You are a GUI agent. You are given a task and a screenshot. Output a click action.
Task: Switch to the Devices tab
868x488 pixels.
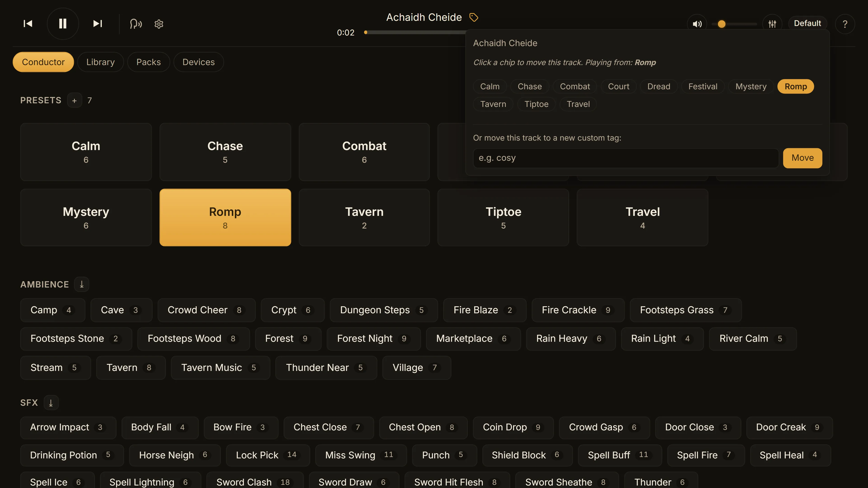[x=198, y=62]
